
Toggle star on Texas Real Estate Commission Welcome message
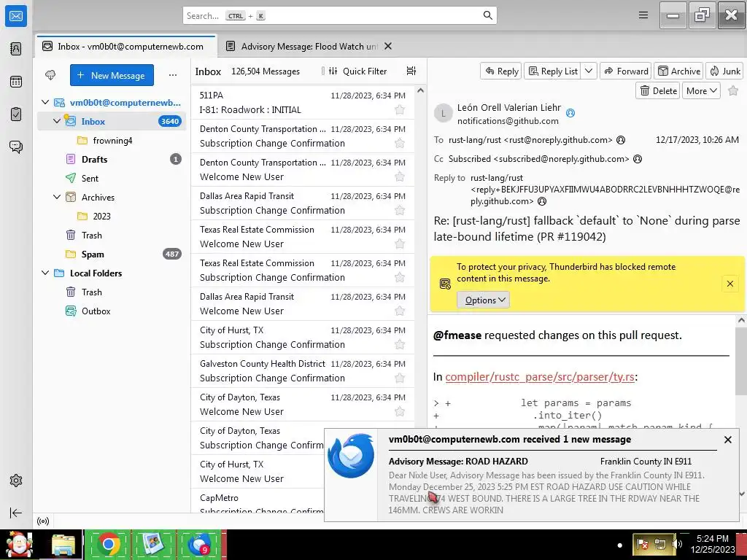coord(400,244)
